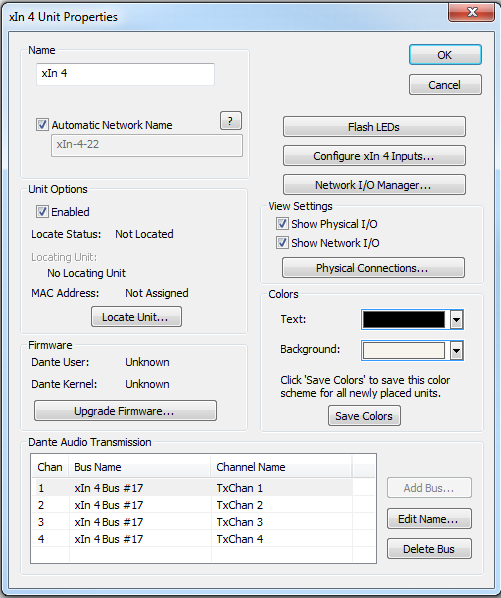Screen dimensions: 501x598
Task: Click TxChan 2 channel name
Action: 240,505
